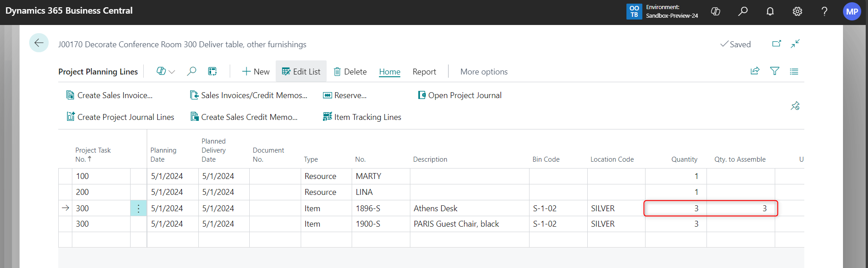
Task: Select the LINA resource number cell
Action: click(x=381, y=192)
